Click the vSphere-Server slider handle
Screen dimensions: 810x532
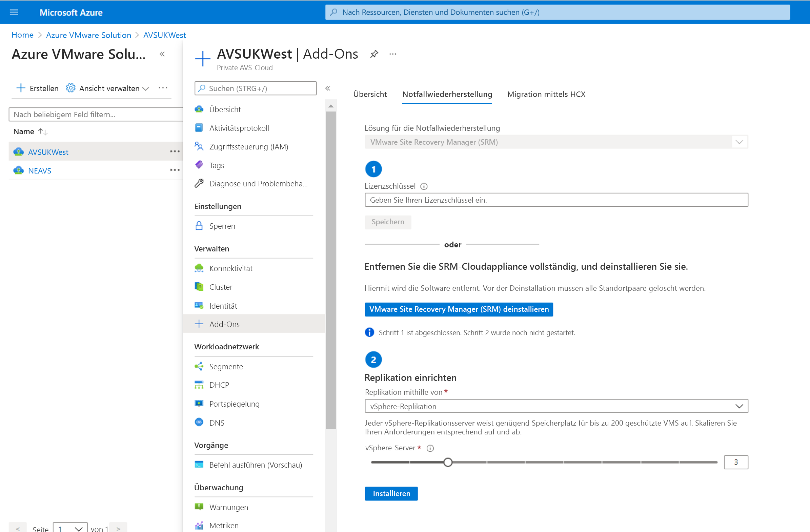[448, 462]
